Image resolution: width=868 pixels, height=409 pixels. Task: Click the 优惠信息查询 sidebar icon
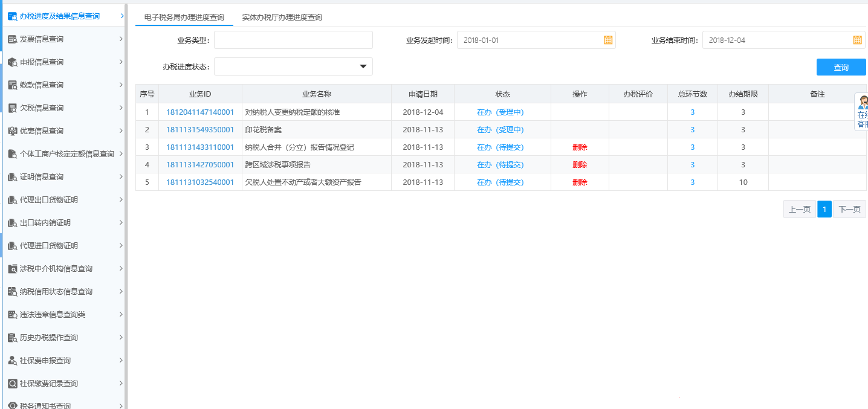tap(12, 131)
